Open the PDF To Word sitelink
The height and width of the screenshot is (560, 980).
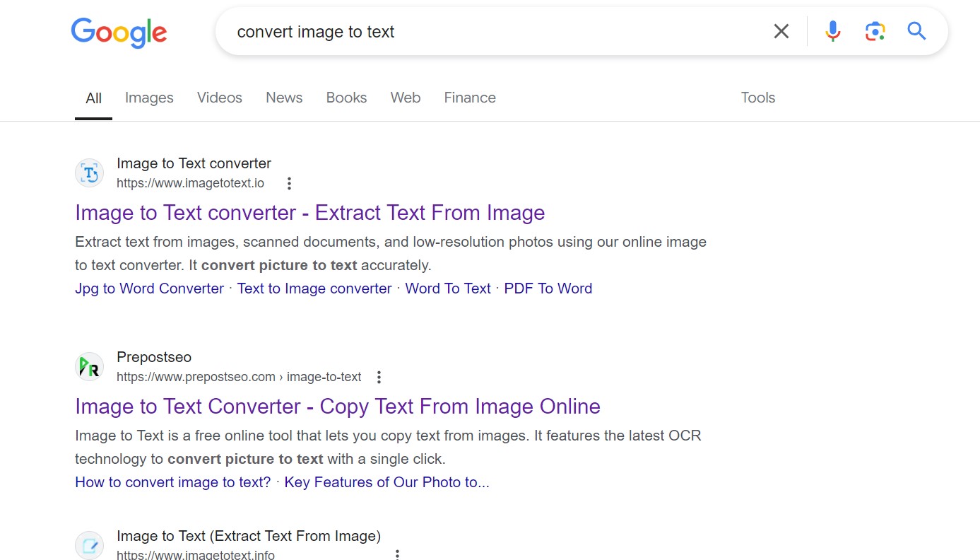[548, 288]
